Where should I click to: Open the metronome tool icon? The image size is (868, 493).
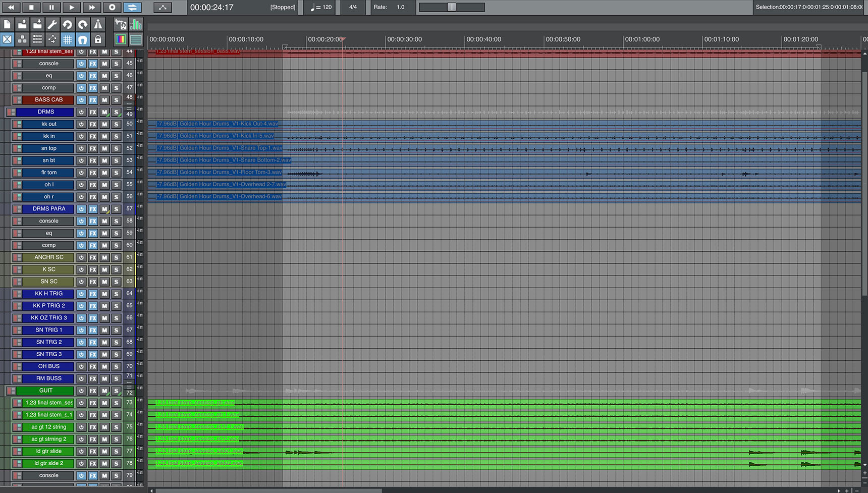(97, 24)
